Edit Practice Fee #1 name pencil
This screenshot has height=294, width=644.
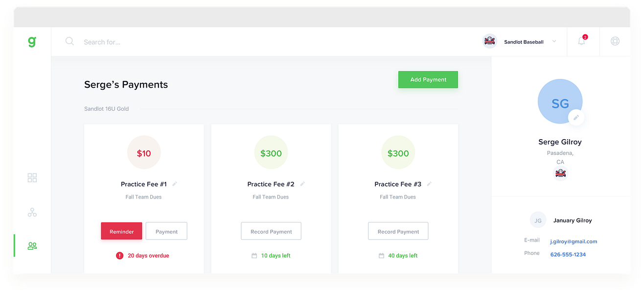click(175, 184)
